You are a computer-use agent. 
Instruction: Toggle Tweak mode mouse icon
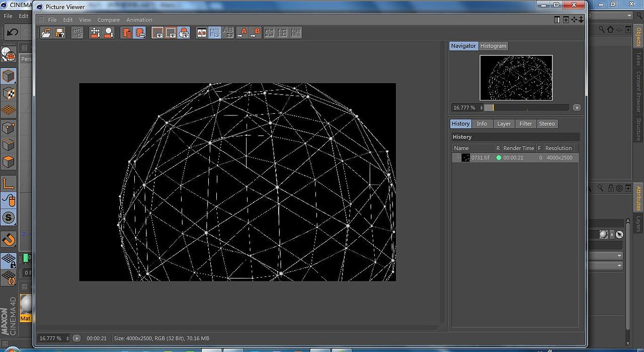point(9,201)
